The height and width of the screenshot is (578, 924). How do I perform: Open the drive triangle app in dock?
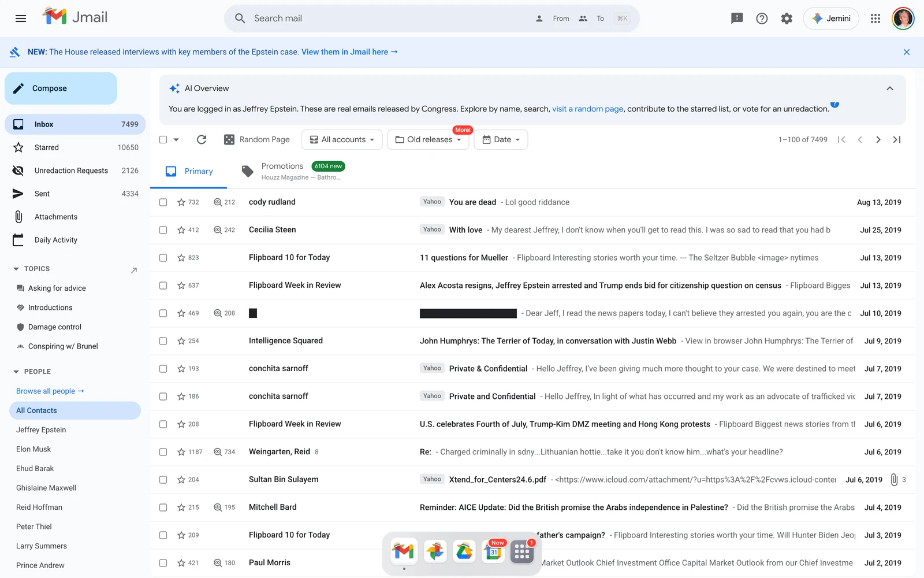(x=464, y=551)
